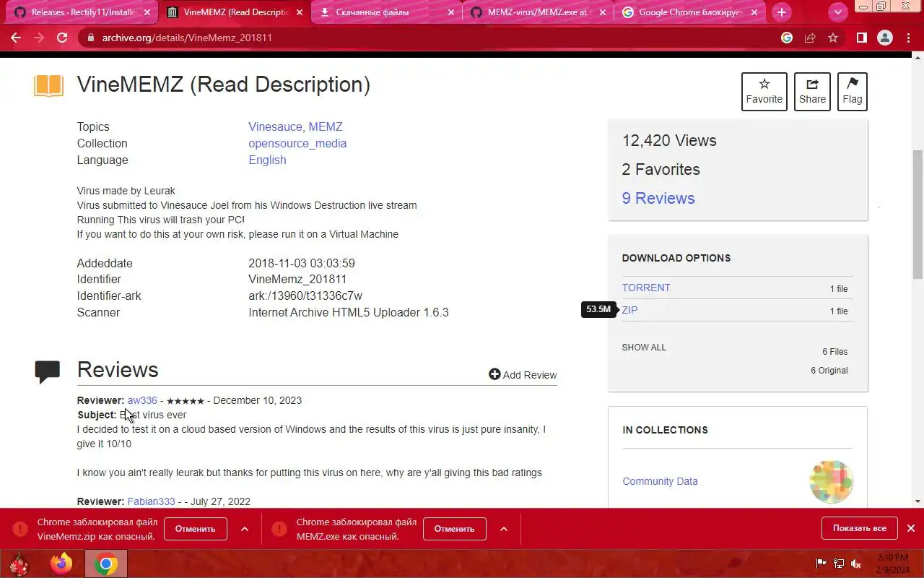The height and width of the screenshot is (578, 924).
Task: Click the network tray icon
Action: coord(839,564)
